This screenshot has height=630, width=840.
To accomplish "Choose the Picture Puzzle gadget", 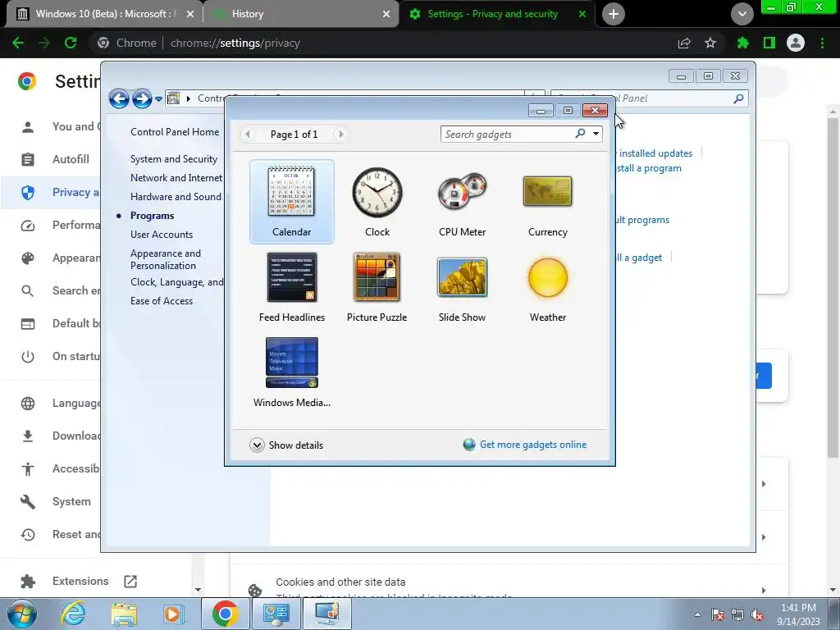I will (377, 286).
